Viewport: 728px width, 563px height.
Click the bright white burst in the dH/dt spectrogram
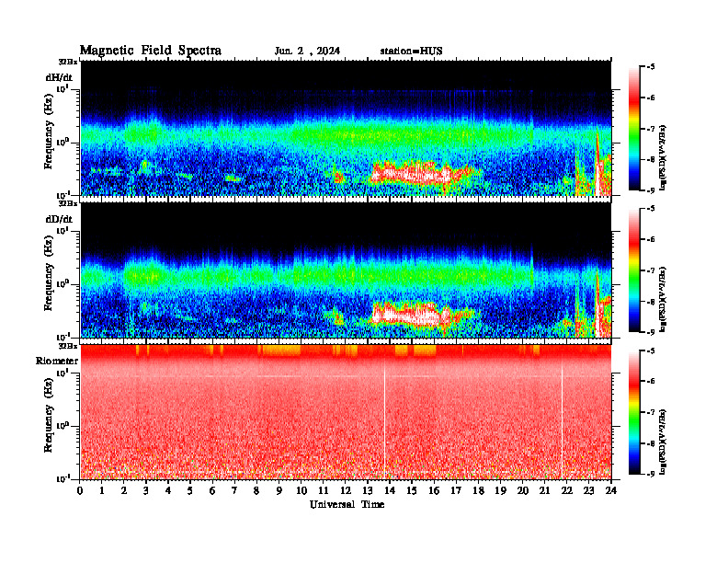(411, 174)
